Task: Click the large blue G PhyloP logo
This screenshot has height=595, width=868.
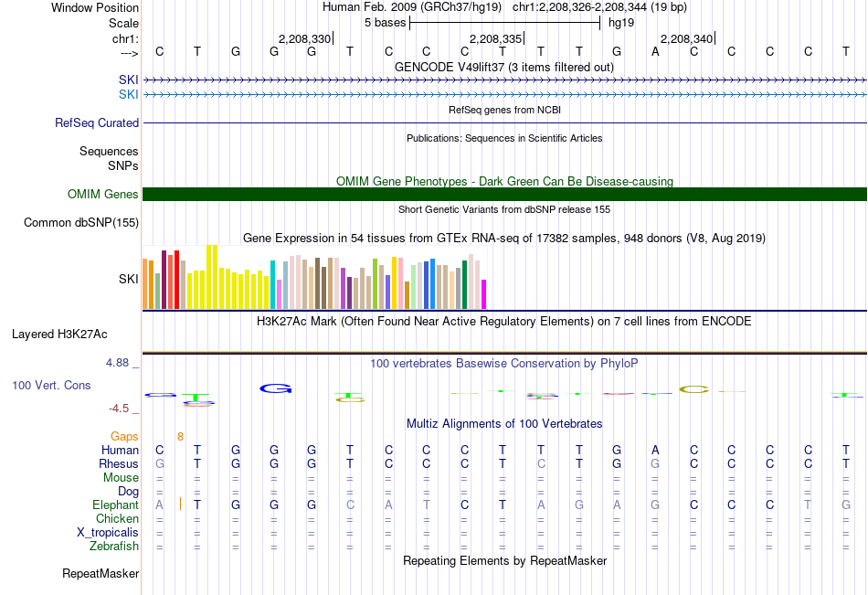Action: tap(275, 388)
